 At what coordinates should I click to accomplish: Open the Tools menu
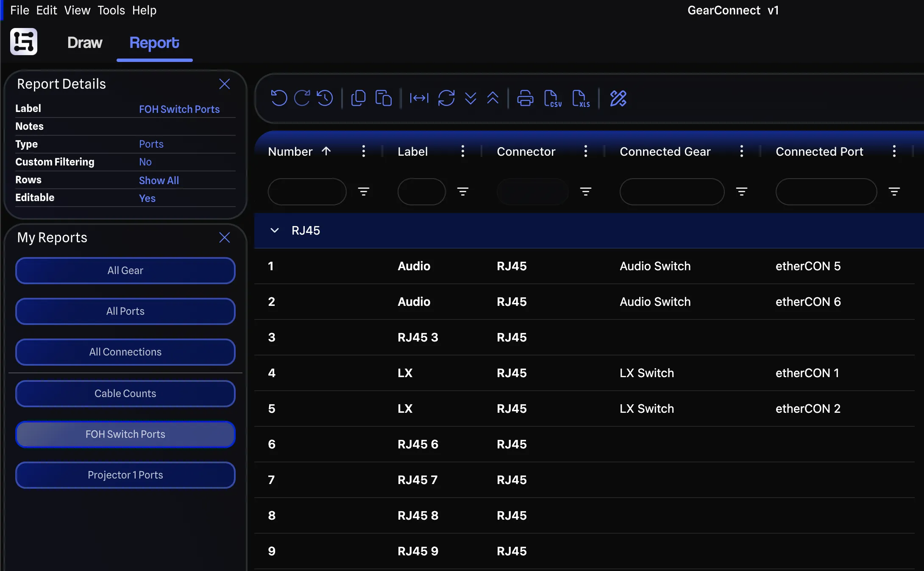111,10
